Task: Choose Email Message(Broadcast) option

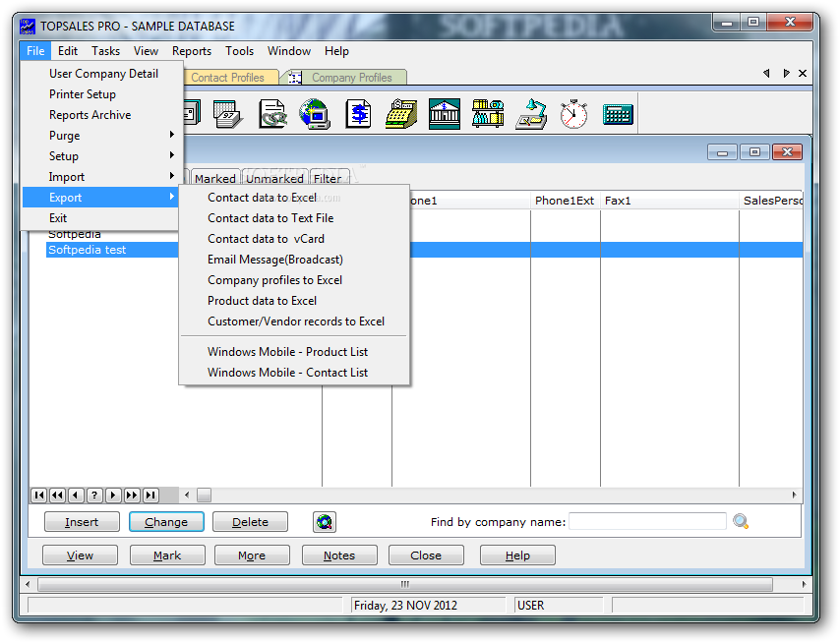Action: (294, 260)
